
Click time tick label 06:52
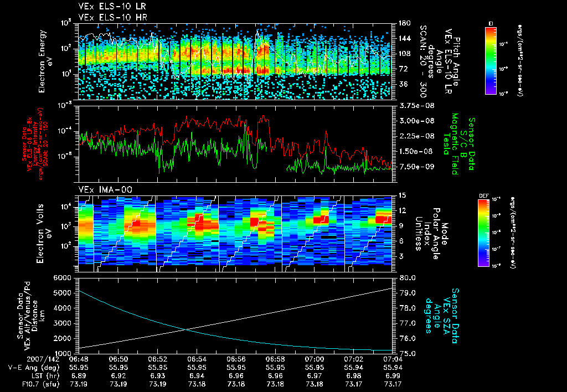157,359
